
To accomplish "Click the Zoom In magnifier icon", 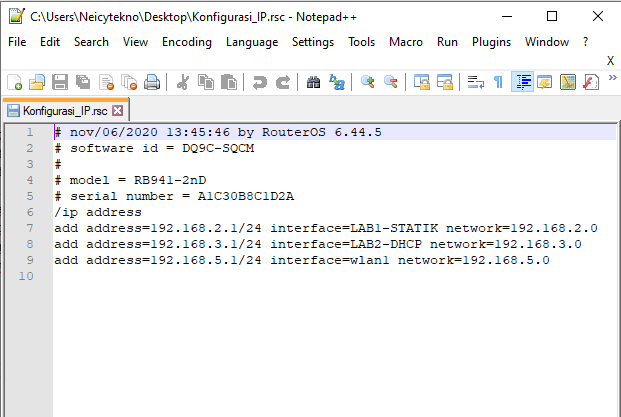I will coord(368,82).
